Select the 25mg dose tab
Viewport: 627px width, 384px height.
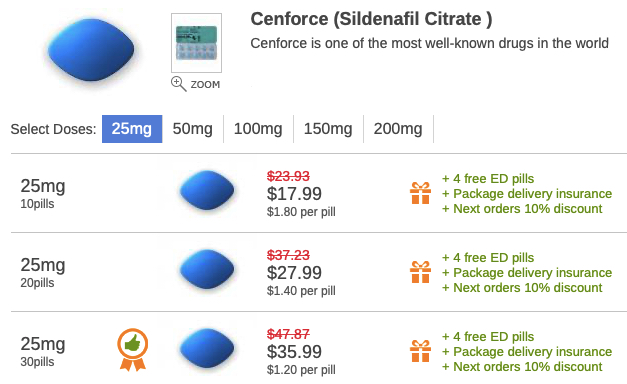pos(132,129)
